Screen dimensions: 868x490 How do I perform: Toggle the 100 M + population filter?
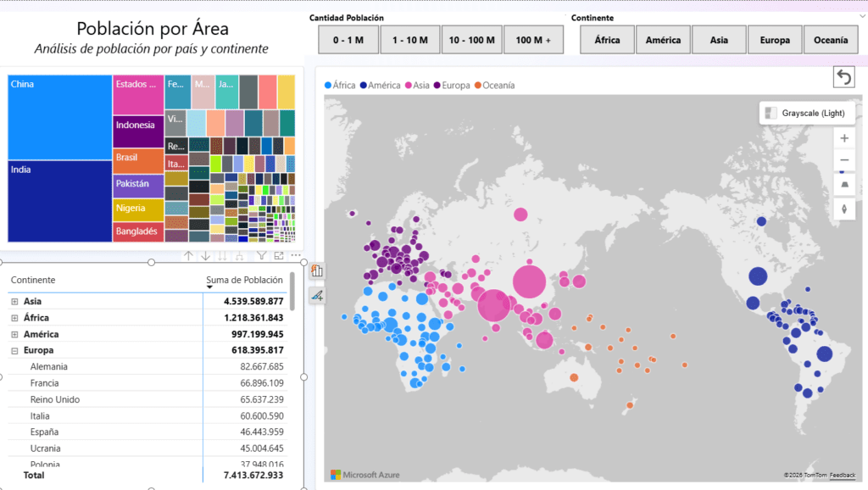coord(533,40)
